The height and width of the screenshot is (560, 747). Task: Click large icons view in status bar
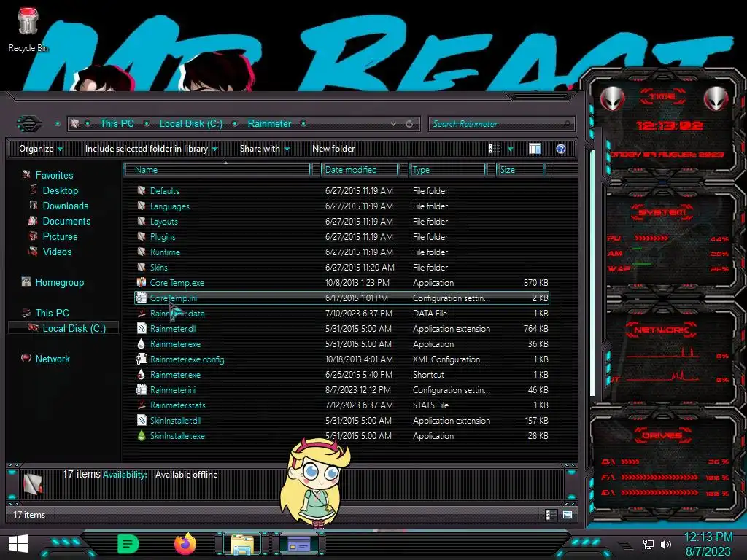click(x=568, y=515)
